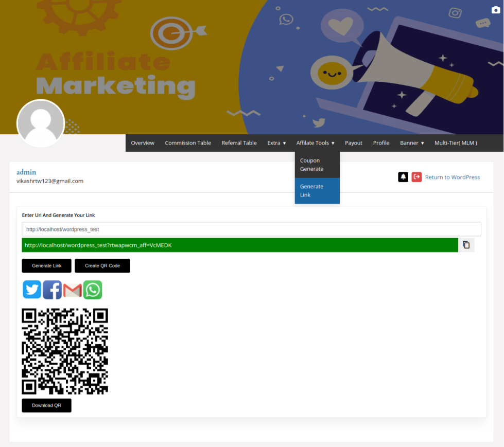
Task: Open the Payout page
Action: pyautogui.click(x=353, y=143)
